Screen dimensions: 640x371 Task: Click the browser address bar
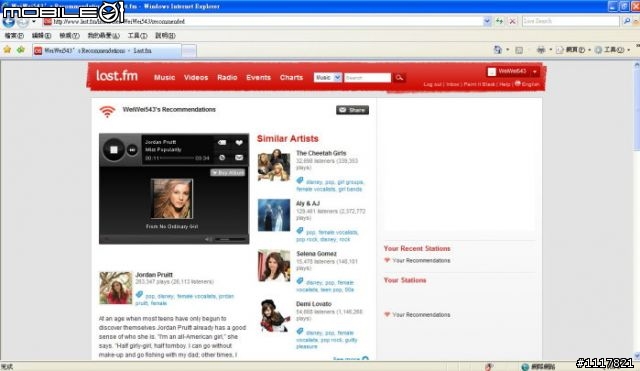click(x=264, y=21)
